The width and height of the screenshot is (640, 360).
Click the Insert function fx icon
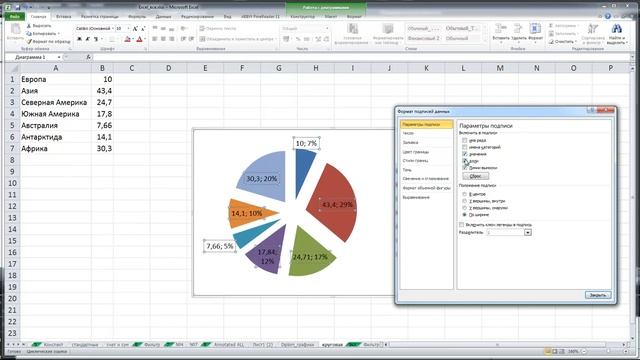pyautogui.click(x=89, y=57)
